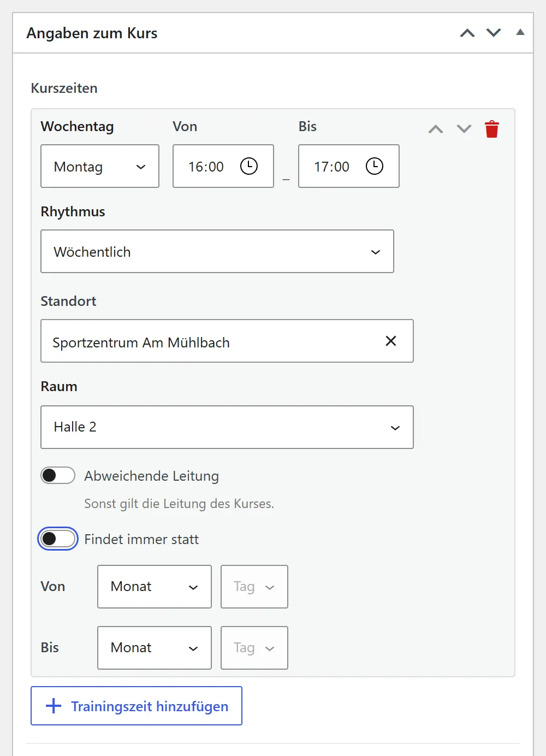Click the Raum label

click(x=59, y=386)
